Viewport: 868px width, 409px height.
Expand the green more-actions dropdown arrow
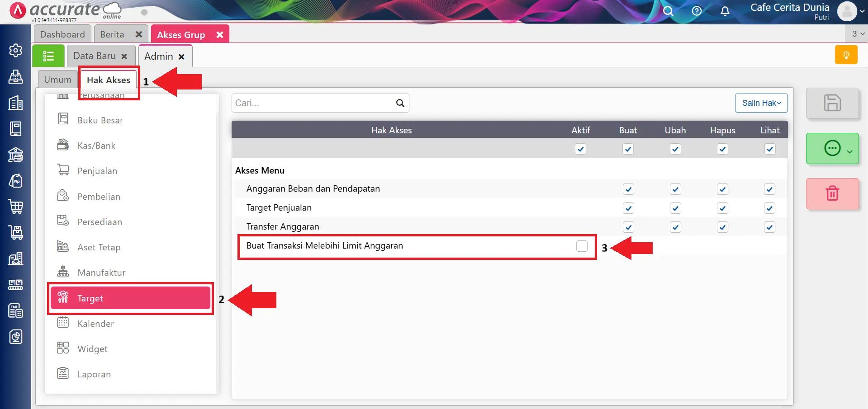pos(849,151)
